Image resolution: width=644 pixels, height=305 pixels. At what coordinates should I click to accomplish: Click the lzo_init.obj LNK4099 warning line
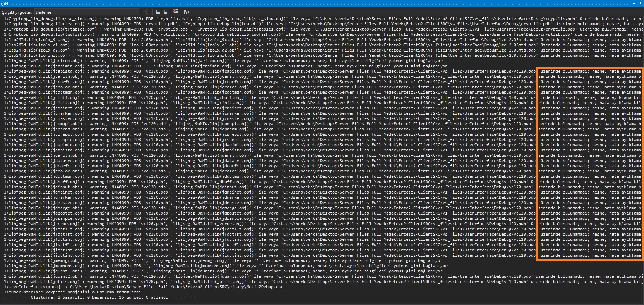[x=140, y=55]
